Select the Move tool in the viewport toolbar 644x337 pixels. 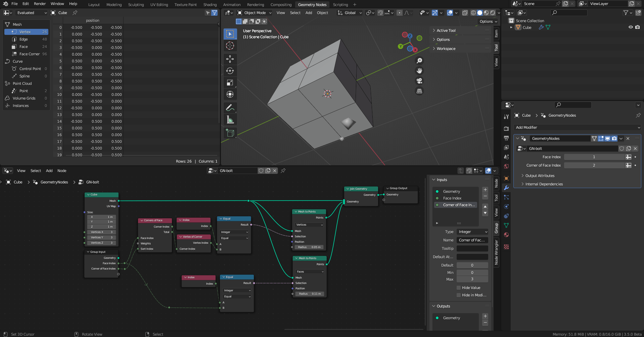coord(230,59)
